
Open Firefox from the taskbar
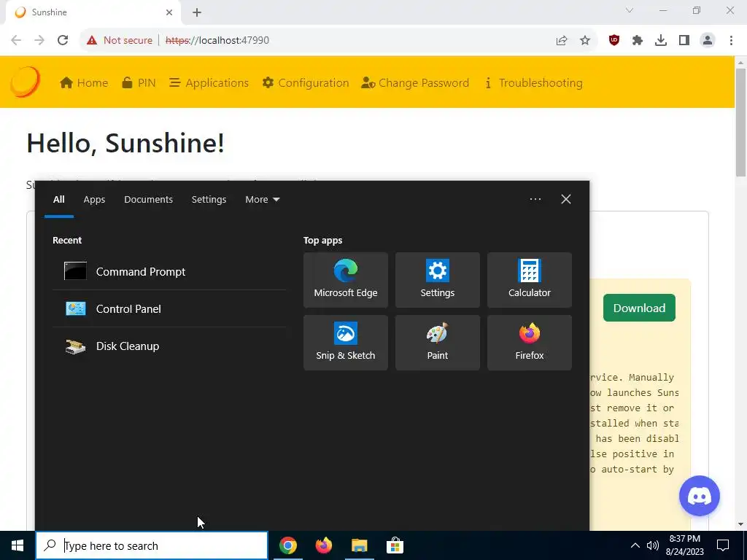[323, 545]
